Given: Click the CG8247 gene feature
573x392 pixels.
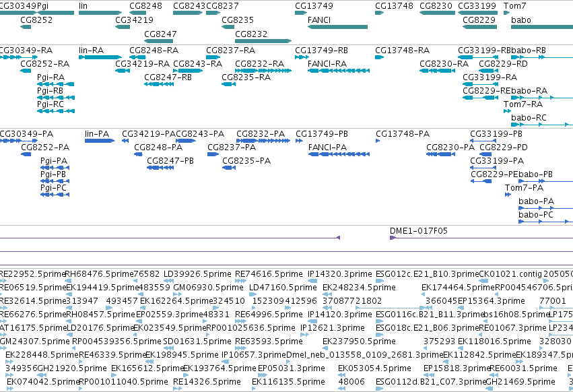Looking at the screenshot, I should pos(159,41).
